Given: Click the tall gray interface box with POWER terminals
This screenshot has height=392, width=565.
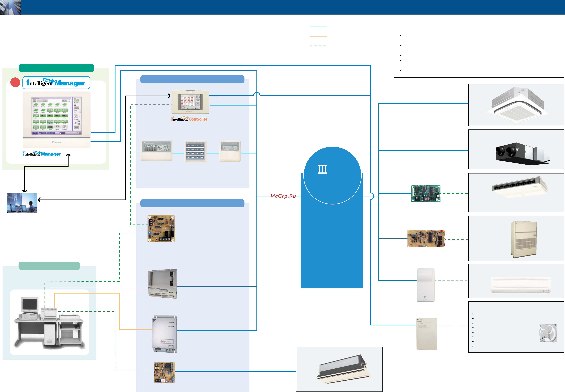Looking at the screenshot, I should coord(164,334).
